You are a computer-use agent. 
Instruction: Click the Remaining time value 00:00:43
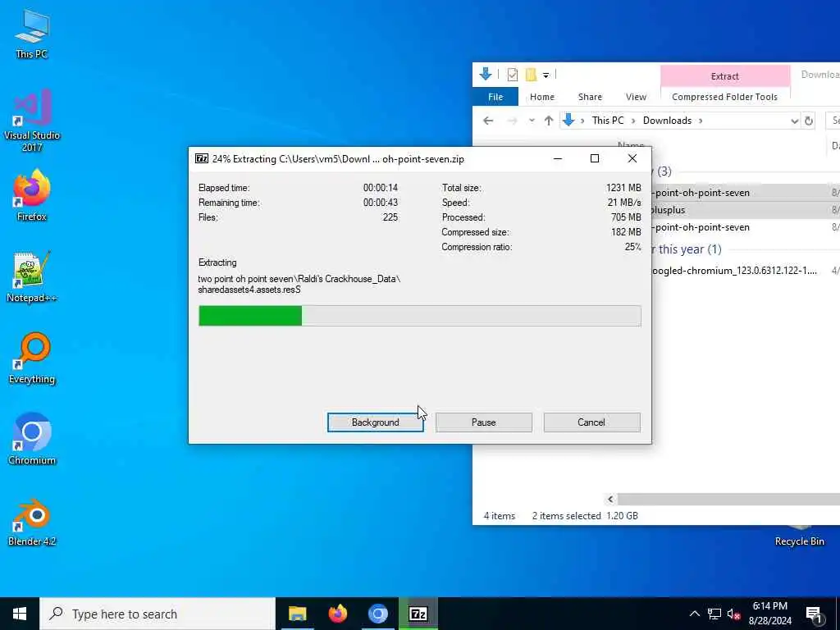pyautogui.click(x=381, y=203)
